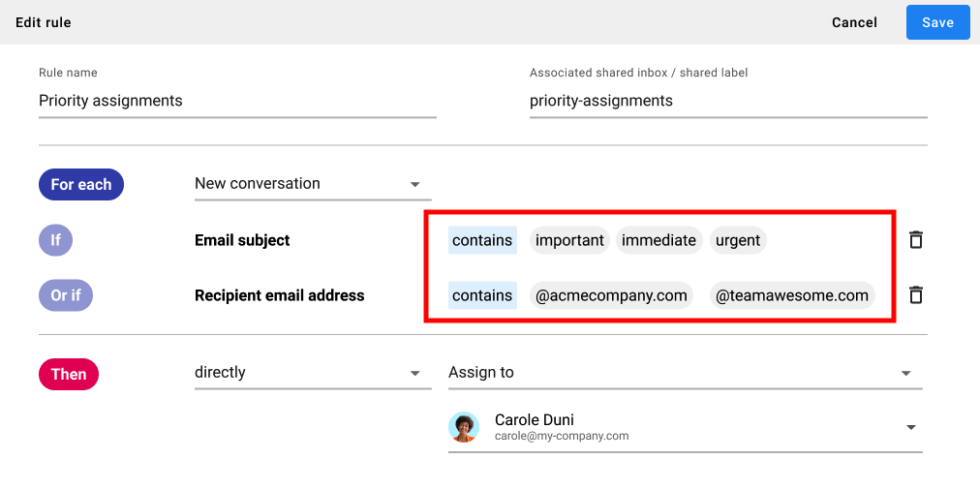The image size is (980, 490).
Task: Edit the Rule name field
Action: click(237, 101)
